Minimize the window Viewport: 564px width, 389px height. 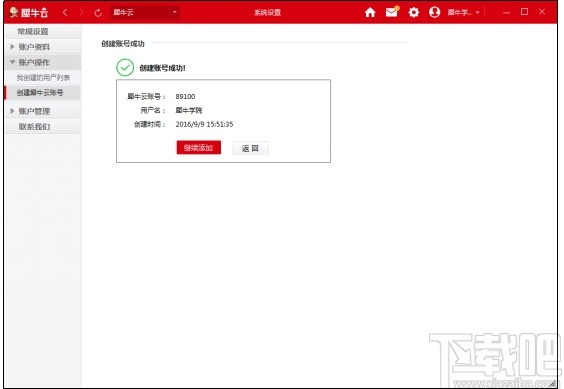point(506,13)
